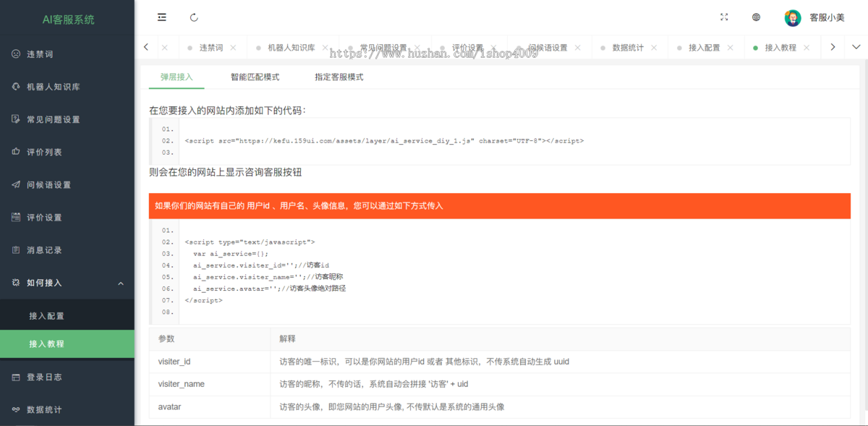This screenshot has height=426, width=868.
Task: Click the 常见问题设置 sidebar icon
Action: tap(16, 119)
